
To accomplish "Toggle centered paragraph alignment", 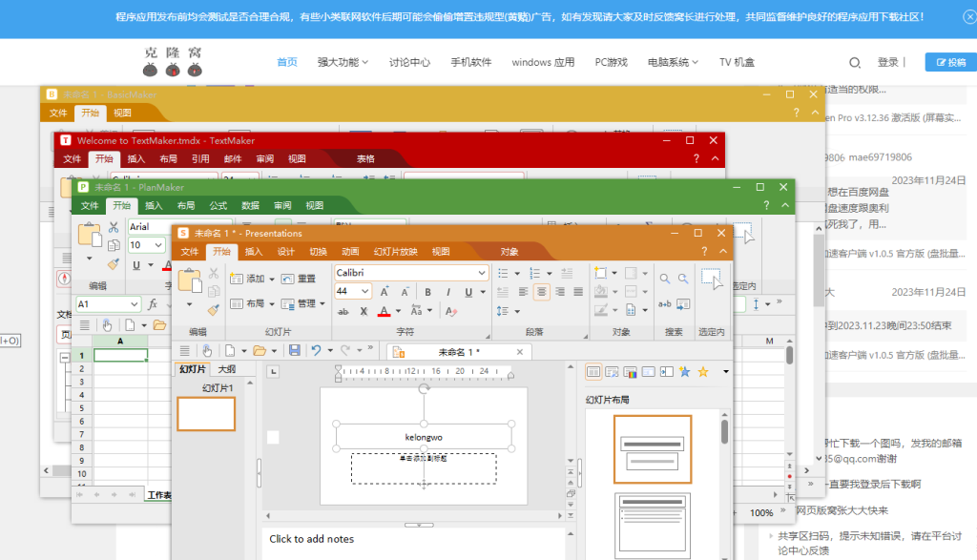I will pos(542,292).
